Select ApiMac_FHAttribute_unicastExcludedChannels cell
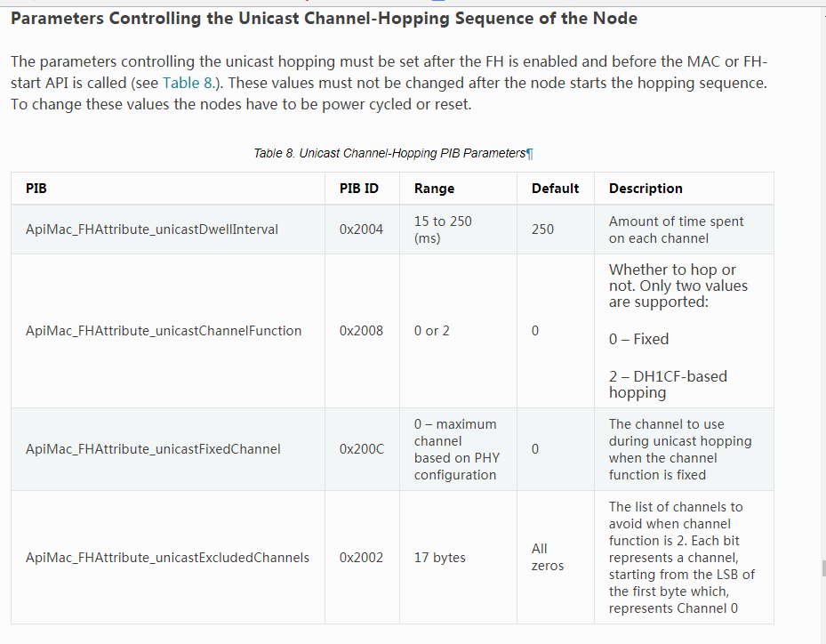Screen dimensions: 826x644 [x=167, y=558]
